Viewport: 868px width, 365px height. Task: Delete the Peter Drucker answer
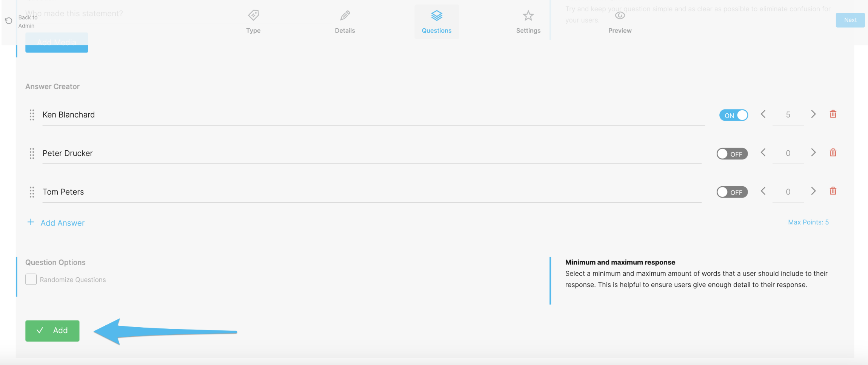(833, 153)
